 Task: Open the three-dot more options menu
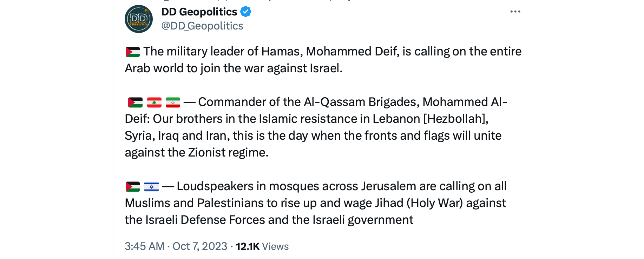(x=515, y=12)
